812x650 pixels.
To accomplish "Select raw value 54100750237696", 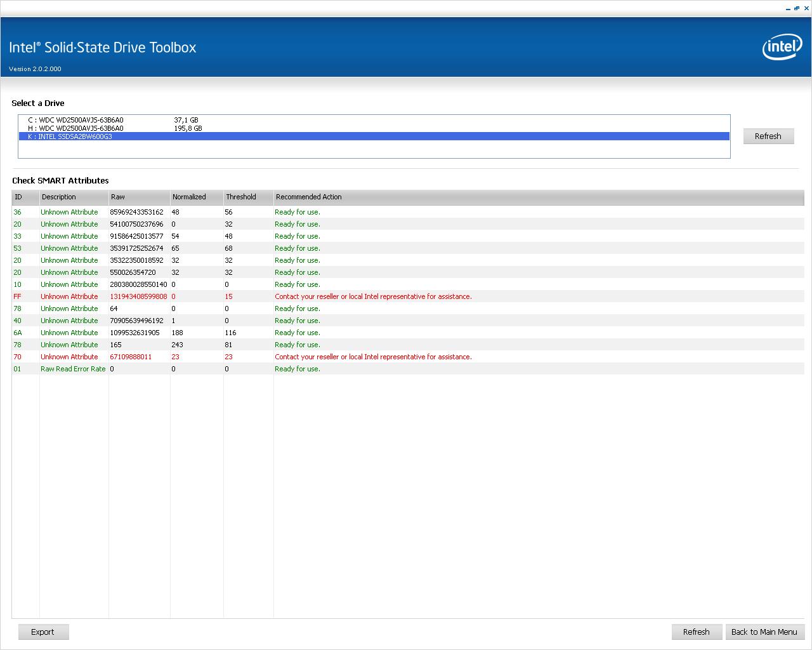I will pyautogui.click(x=136, y=224).
